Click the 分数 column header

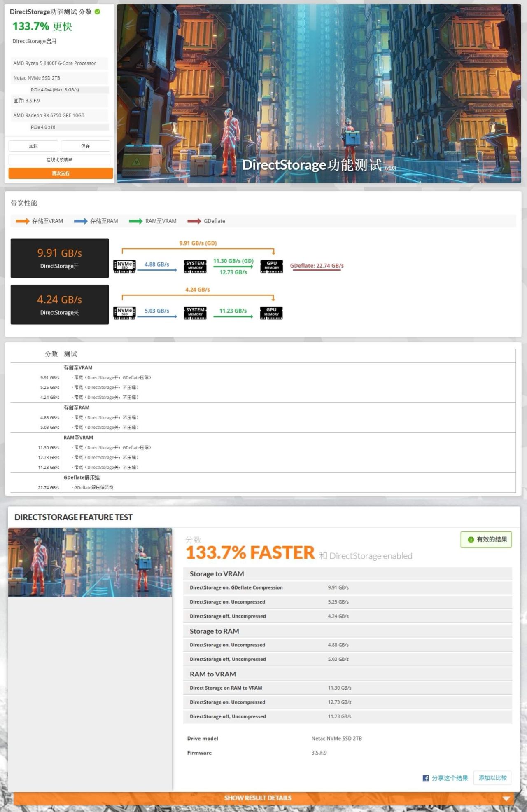[x=51, y=354]
